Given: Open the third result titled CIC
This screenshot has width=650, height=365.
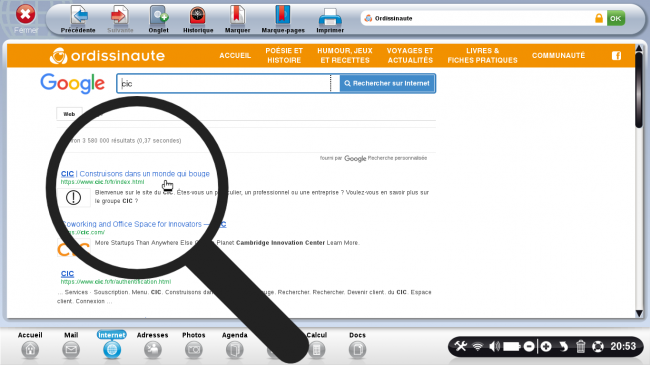Looking at the screenshot, I should tap(67, 274).
